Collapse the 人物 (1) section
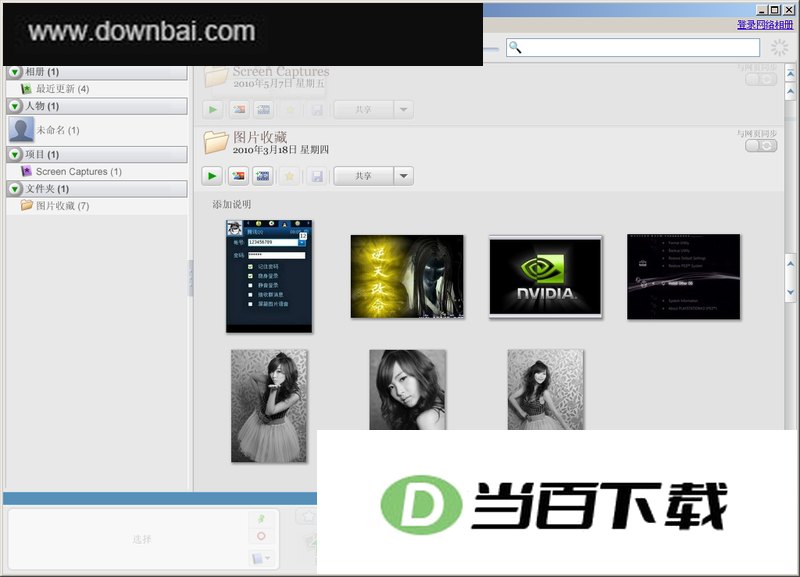The image size is (800, 577). pos(15,106)
